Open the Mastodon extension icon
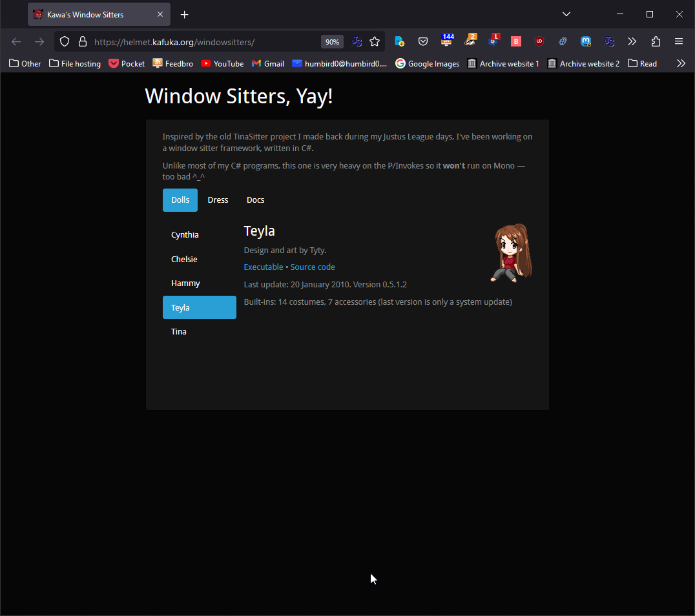 586,42
